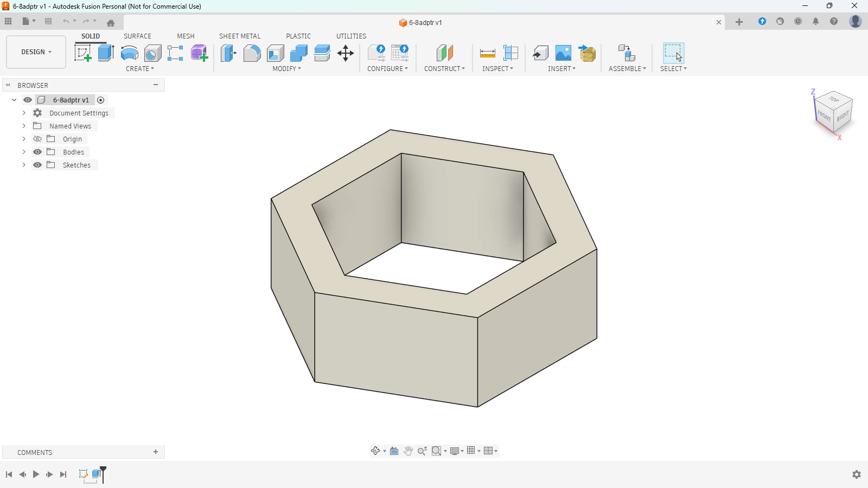Viewport: 868px width, 488px height.
Task: Open the Create Form purple icon
Action: (199, 53)
